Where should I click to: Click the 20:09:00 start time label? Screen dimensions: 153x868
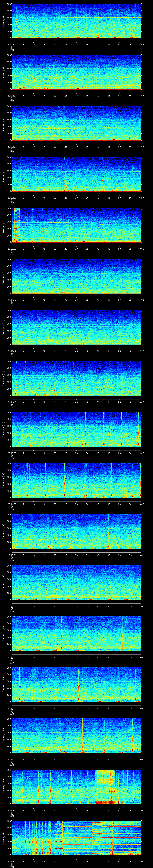pos(12,249)
